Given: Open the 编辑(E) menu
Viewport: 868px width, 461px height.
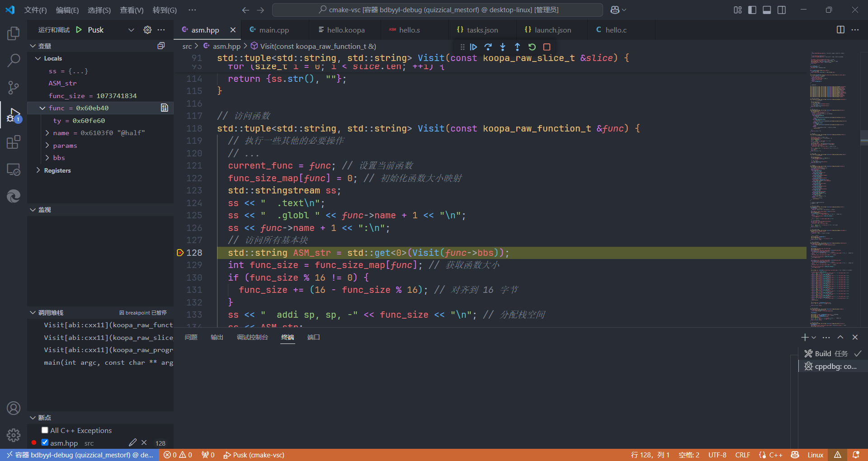Looking at the screenshot, I should click(67, 10).
